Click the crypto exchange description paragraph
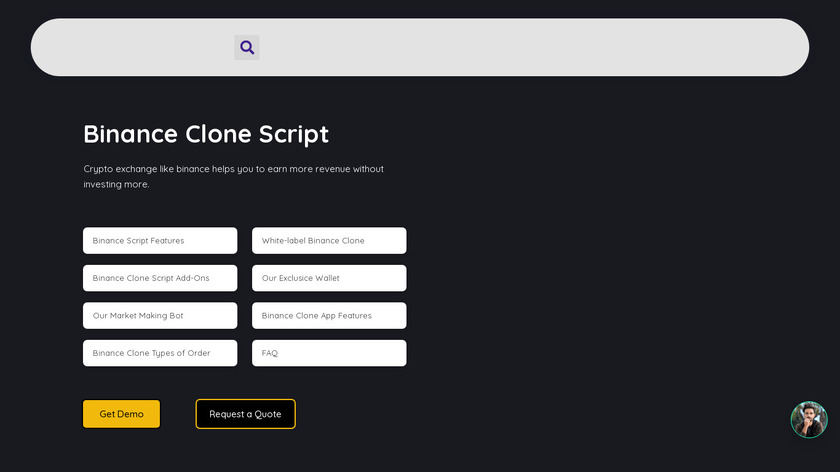The height and width of the screenshot is (472, 840). pyautogui.click(x=234, y=176)
